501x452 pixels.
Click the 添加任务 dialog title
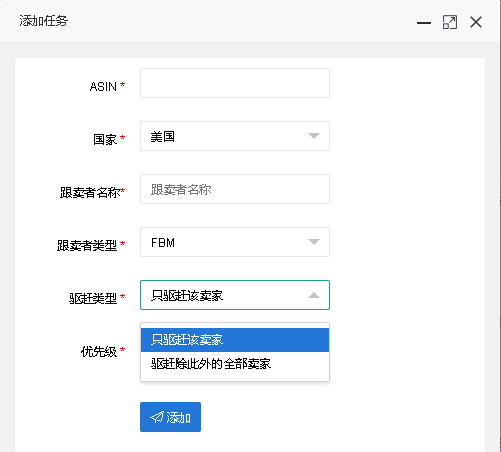(44, 21)
